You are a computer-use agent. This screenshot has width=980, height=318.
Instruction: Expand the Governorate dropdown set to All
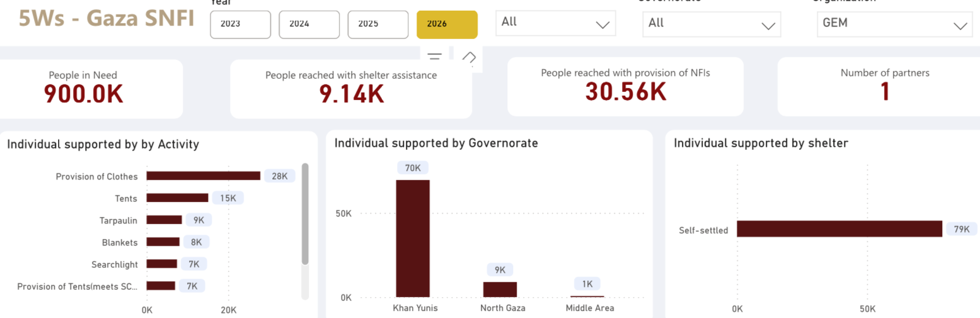click(x=712, y=25)
